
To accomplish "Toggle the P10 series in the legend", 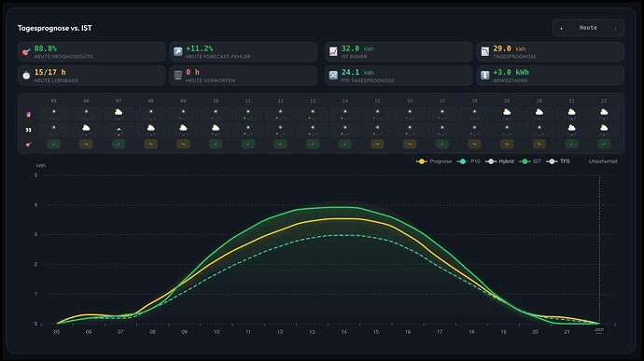I will (469, 161).
